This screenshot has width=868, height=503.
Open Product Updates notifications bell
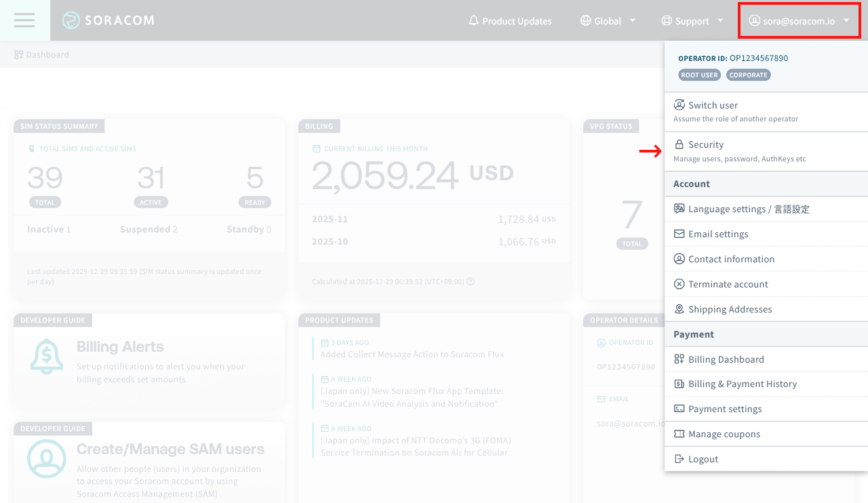coord(474,21)
